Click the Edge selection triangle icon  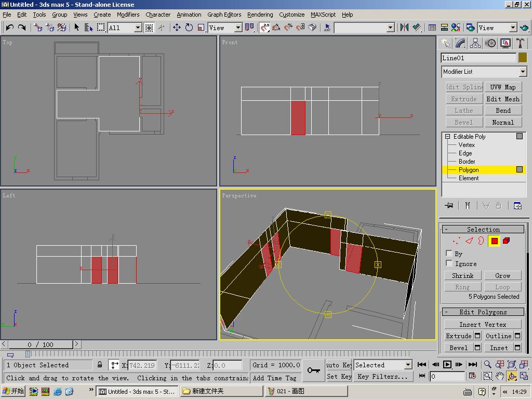[469, 241]
